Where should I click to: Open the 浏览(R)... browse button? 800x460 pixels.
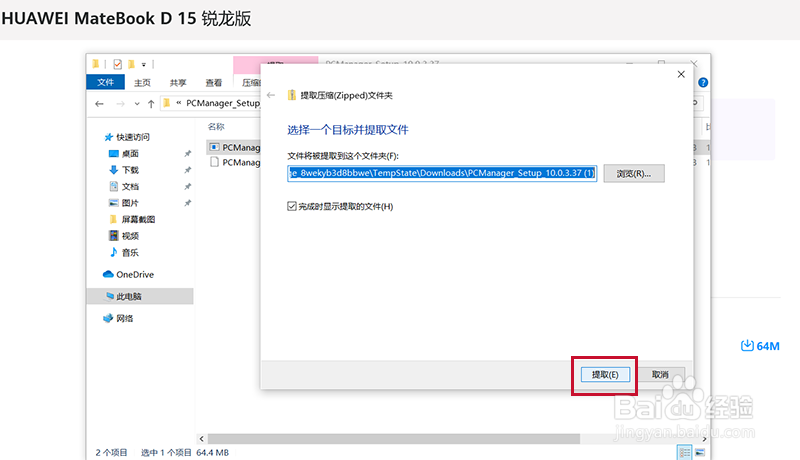(x=634, y=173)
